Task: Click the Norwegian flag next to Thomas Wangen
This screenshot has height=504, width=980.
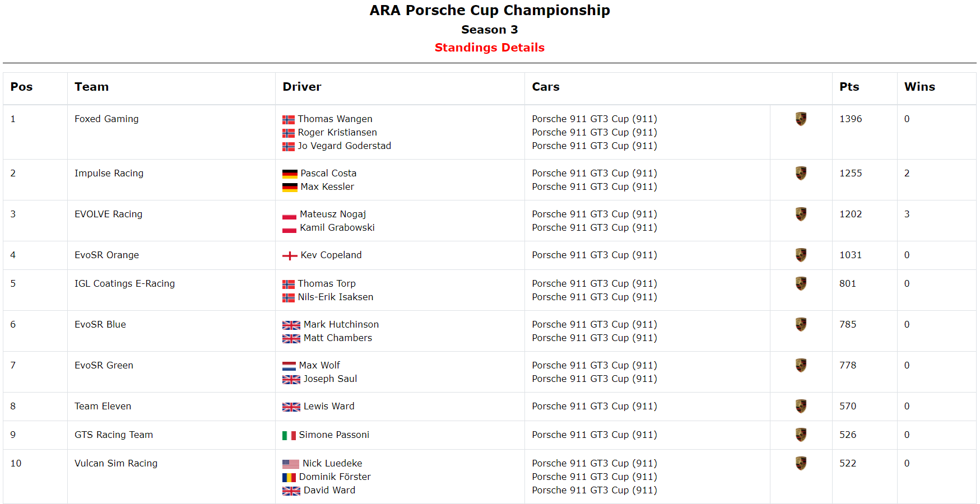Action: [x=288, y=120]
